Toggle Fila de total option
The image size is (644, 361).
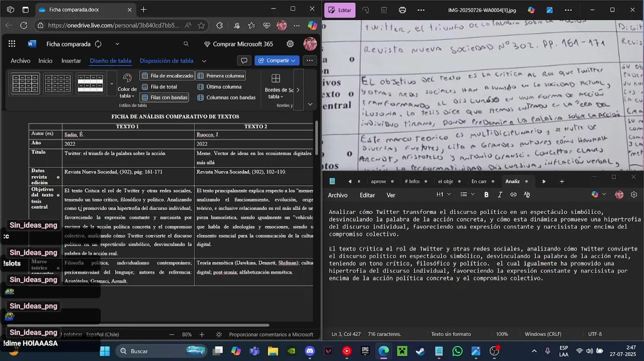click(x=159, y=87)
